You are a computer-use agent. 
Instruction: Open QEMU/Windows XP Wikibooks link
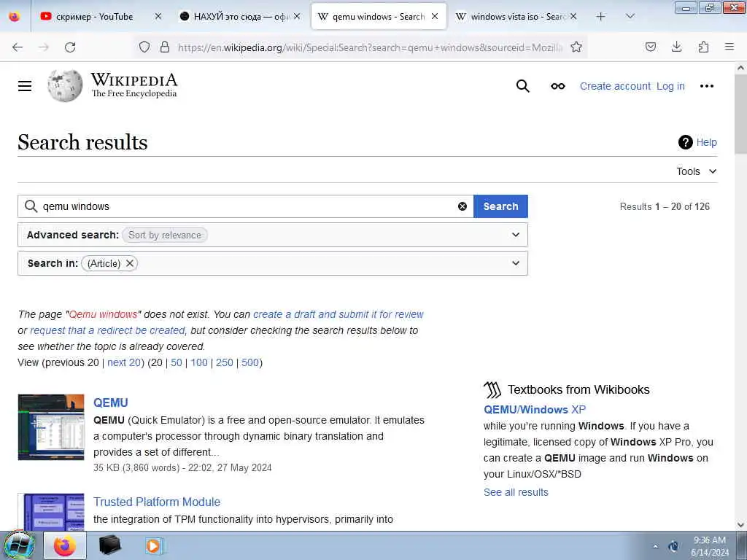[x=535, y=410]
